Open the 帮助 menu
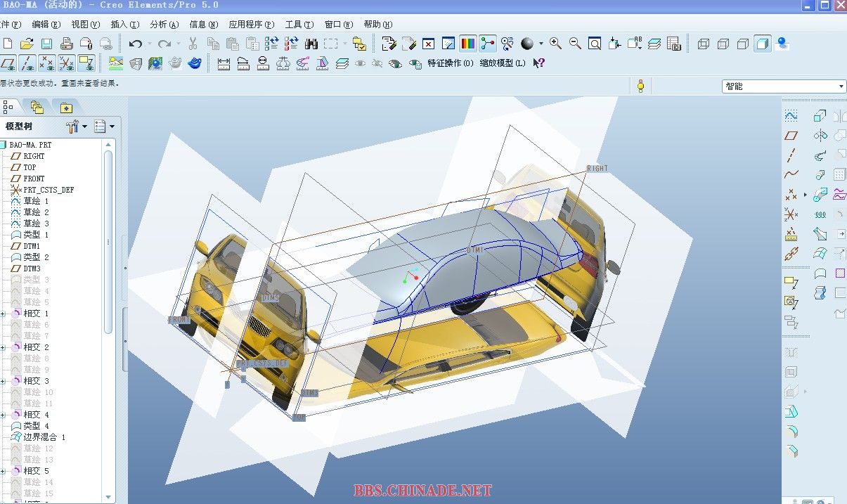The width and height of the screenshot is (847, 504). point(377,24)
